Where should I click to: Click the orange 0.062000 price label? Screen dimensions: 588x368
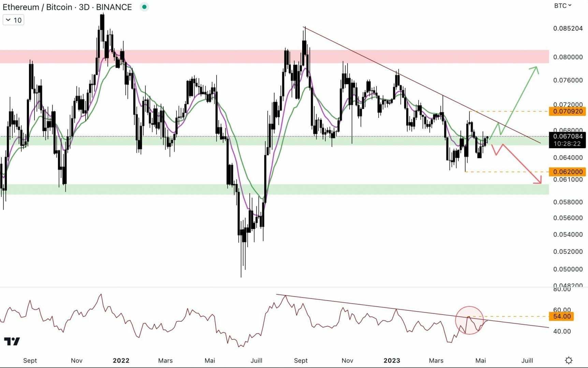568,172
